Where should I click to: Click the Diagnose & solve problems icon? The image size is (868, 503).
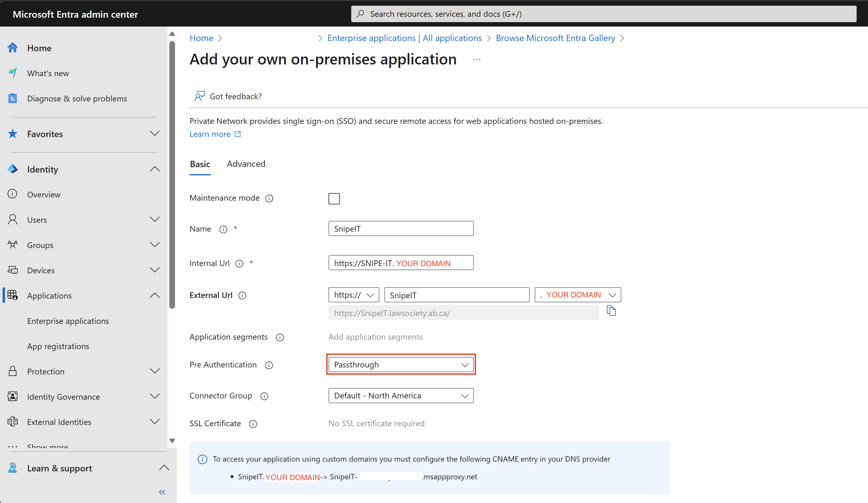click(13, 98)
